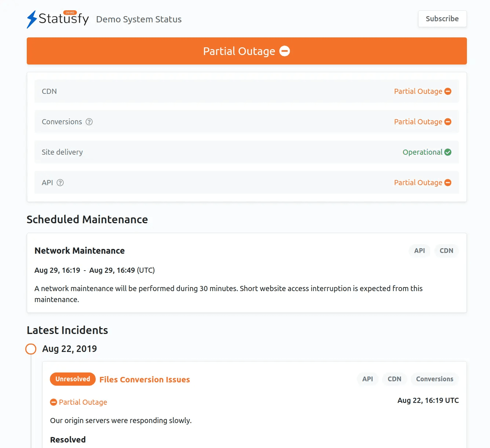This screenshot has width=490, height=448.
Task: Click the Statusfy lightning bolt logo
Action: [32, 19]
